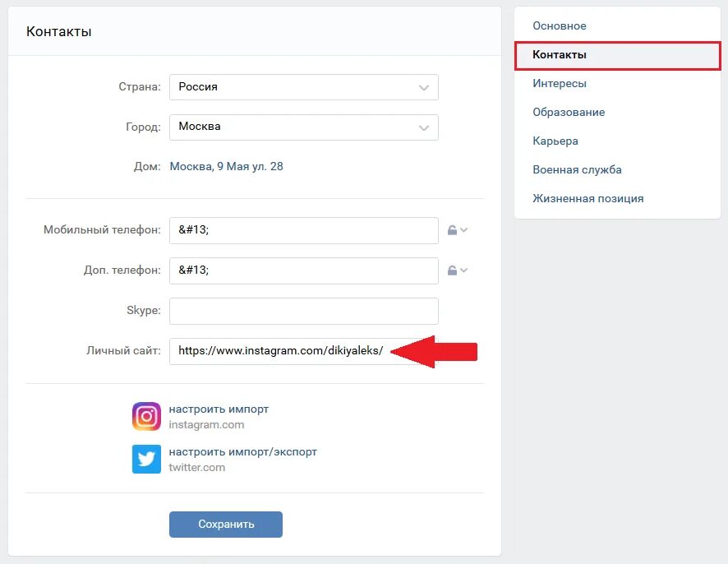
Task: Click the Сохранить button
Action: (x=226, y=525)
